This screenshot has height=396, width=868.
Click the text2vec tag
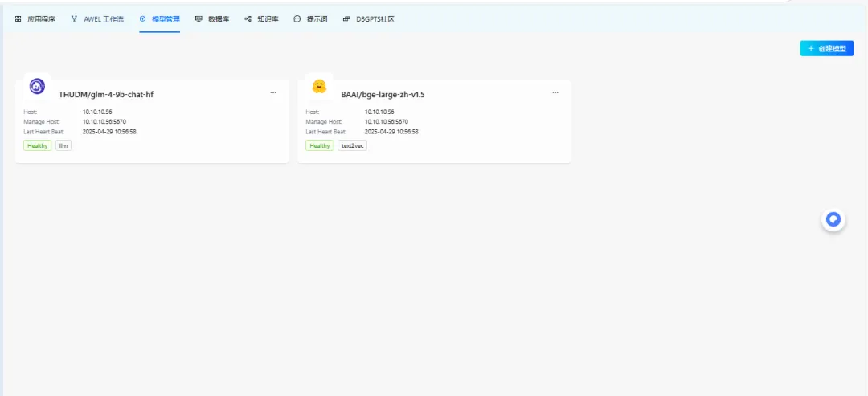pyautogui.click(x=352, y=146)
